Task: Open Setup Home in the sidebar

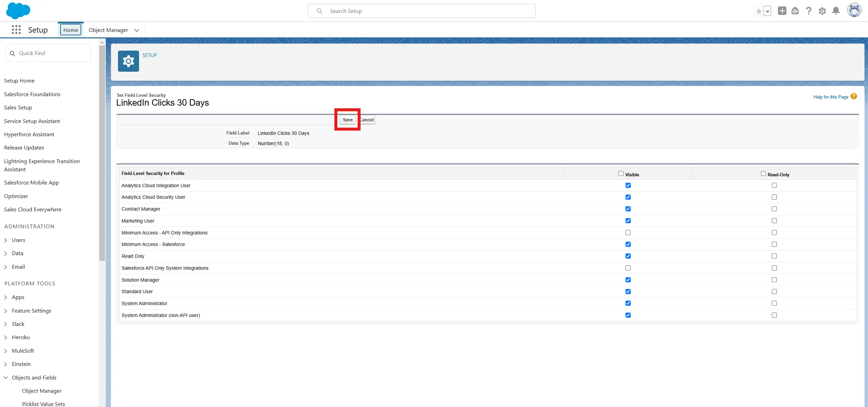Action: pos(19,81)
